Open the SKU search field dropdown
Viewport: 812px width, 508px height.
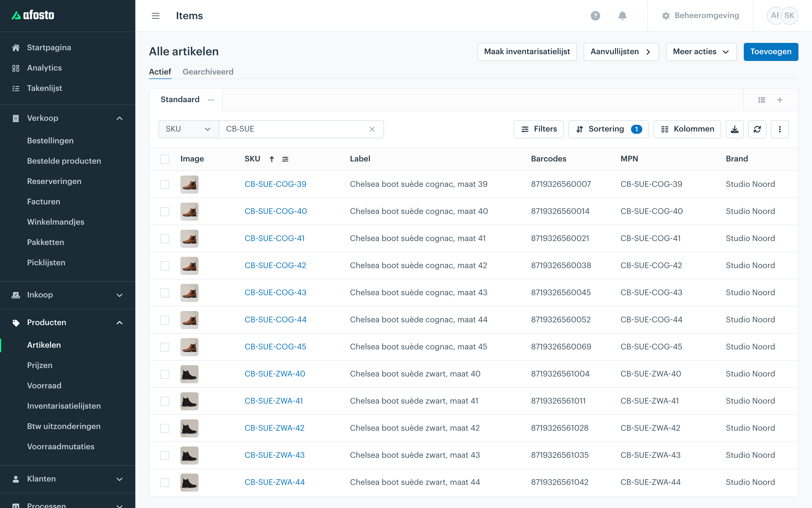tap(189, 129)
